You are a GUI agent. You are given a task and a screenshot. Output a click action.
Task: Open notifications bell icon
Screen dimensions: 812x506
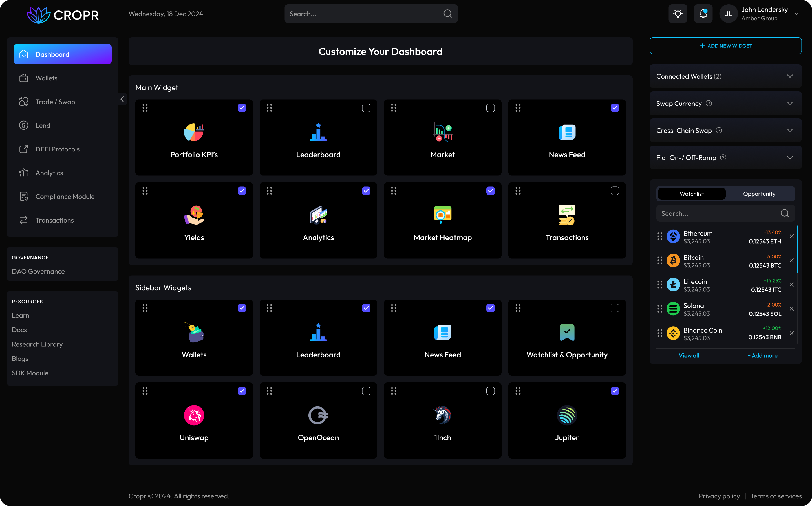click(703, 14)
